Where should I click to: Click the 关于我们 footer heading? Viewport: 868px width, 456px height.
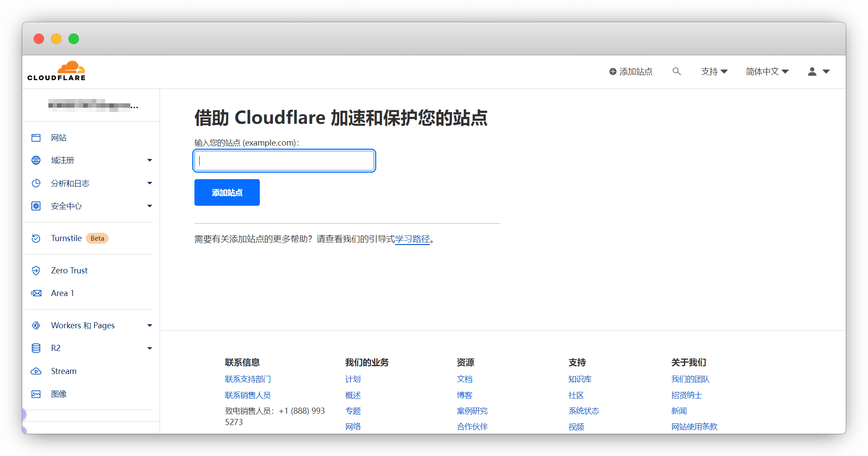[x=688, y=362]
